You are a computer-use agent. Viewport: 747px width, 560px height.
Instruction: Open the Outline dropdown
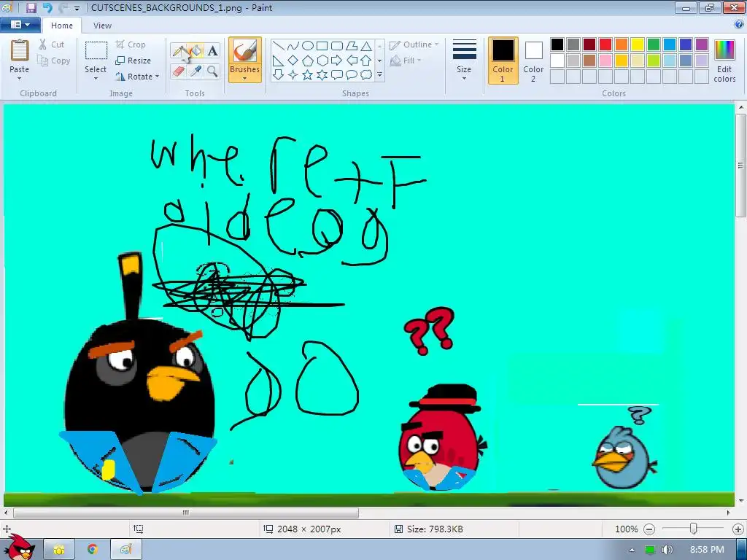[414, 44]
